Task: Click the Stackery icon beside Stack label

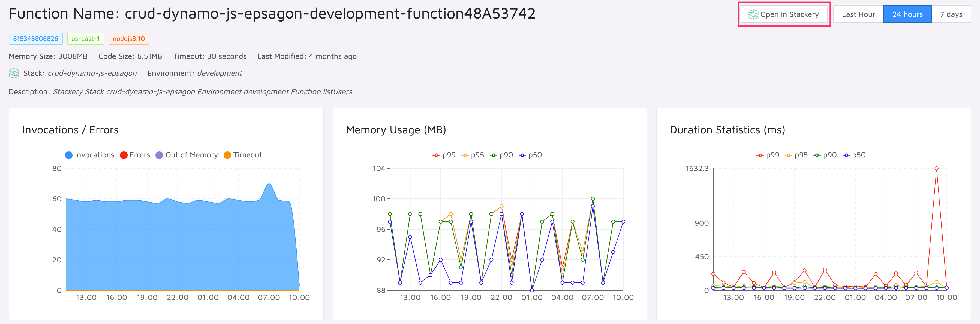Action: point(14,73)
